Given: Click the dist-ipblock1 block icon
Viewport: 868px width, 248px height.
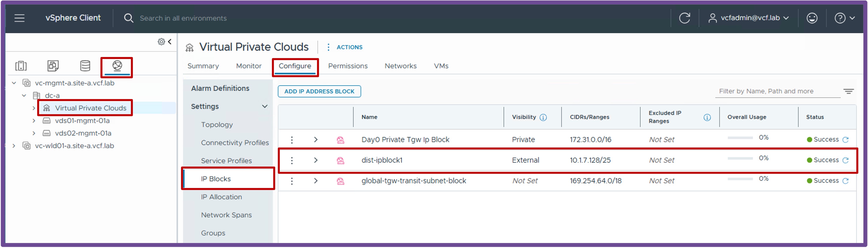Looking at the screenshot, I should pos(340,160).
